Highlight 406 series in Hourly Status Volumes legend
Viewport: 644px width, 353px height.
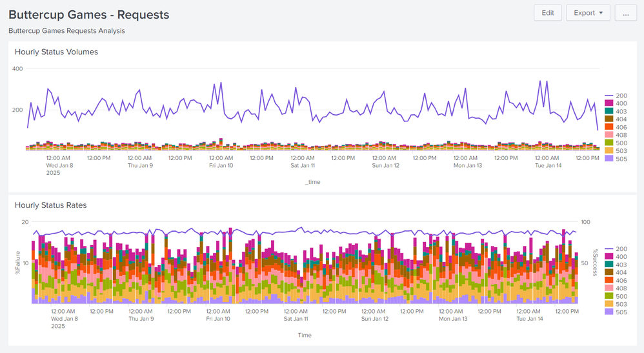pyautogui.click(x=615, y=127)
